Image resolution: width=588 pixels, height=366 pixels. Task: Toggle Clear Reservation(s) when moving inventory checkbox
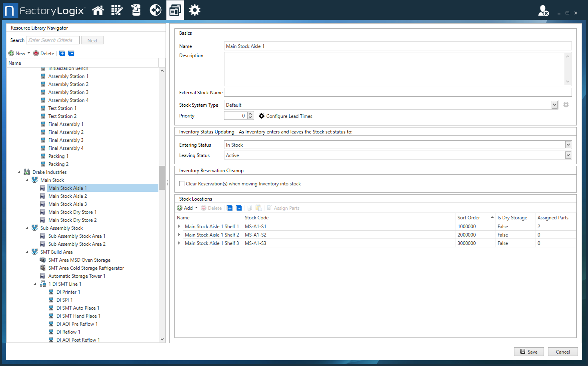pyautogui.click(x=182, y=184)
